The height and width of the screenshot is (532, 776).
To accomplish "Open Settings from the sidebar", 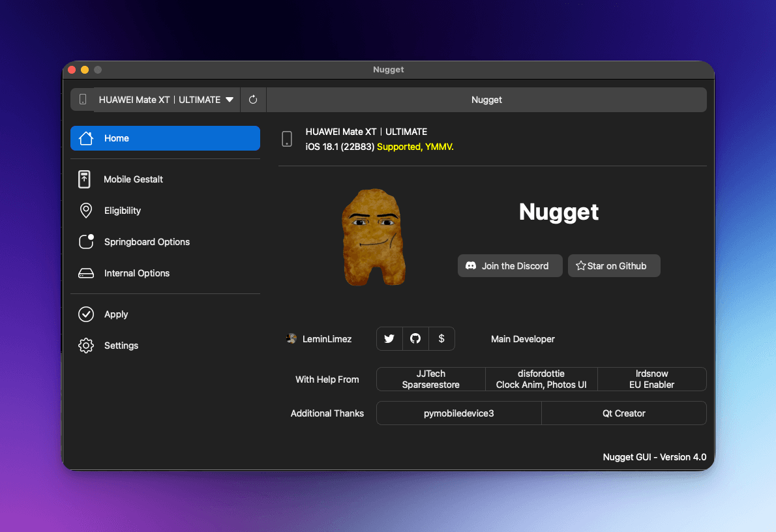I will (x=121, y=346).
